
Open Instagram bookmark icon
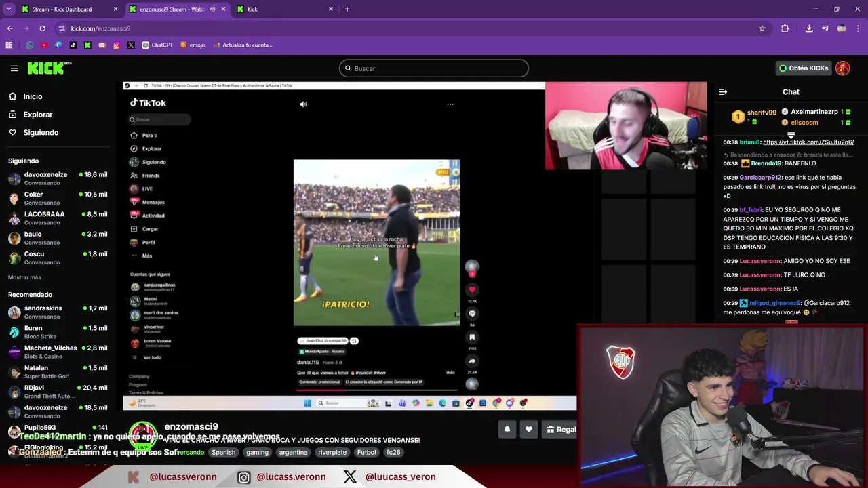pos(117,45)
